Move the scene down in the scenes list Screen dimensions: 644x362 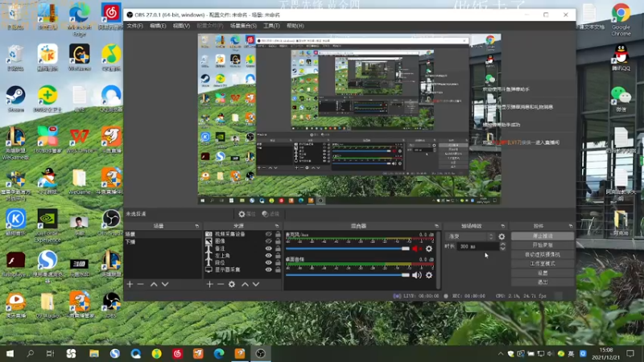click(165, 284)
